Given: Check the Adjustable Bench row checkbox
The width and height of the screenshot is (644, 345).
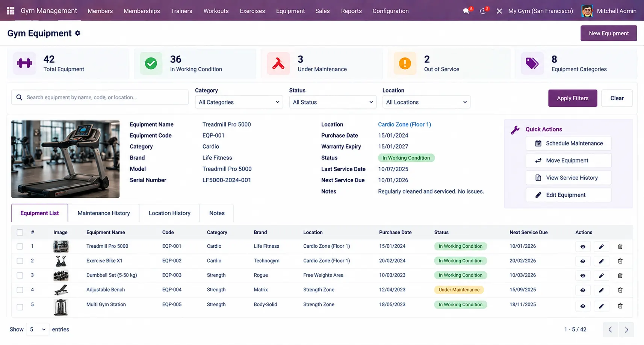Looking at the screenshot, I should click(20, 290).
